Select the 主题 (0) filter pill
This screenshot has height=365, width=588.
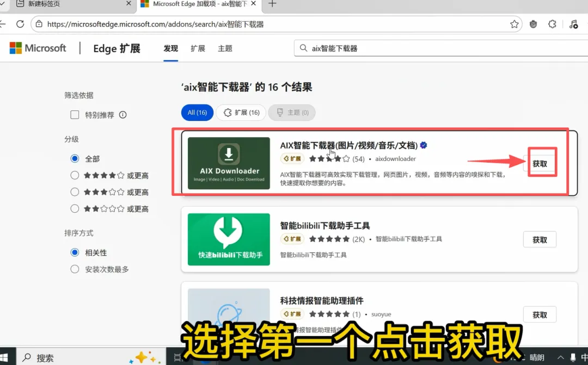coord(292,113)
